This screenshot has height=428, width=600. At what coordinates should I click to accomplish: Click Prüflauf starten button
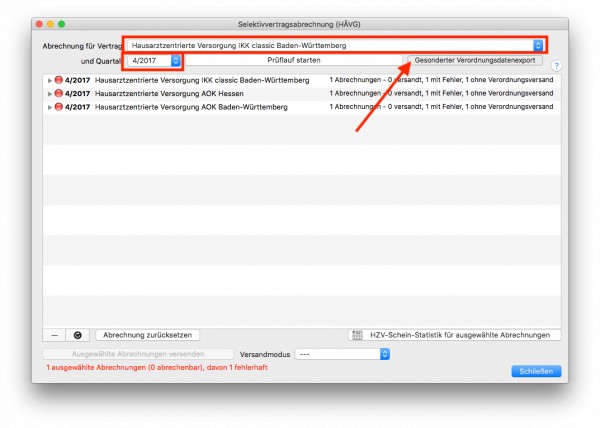294,60
